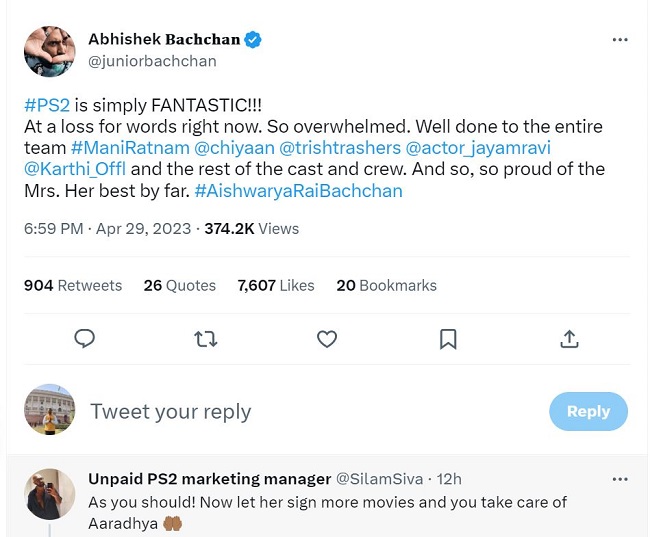
Task: View the 904 Retweets list
Action: click(x=73, y=285)
